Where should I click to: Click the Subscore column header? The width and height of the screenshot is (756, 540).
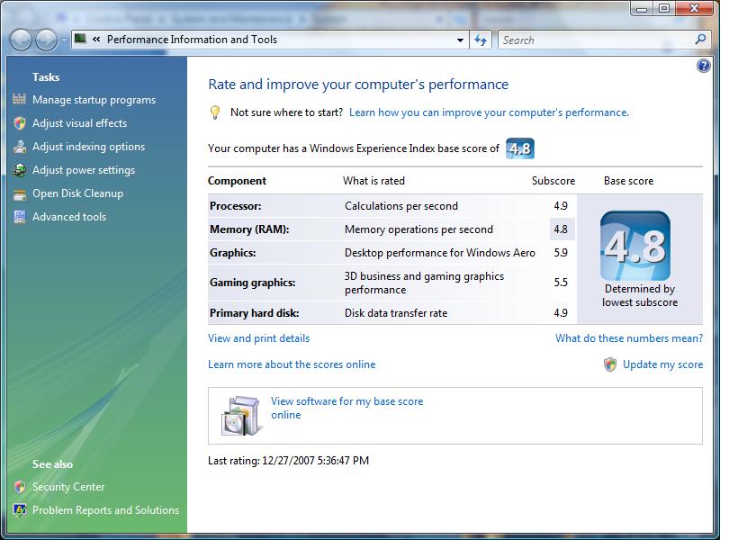(553, 181)
